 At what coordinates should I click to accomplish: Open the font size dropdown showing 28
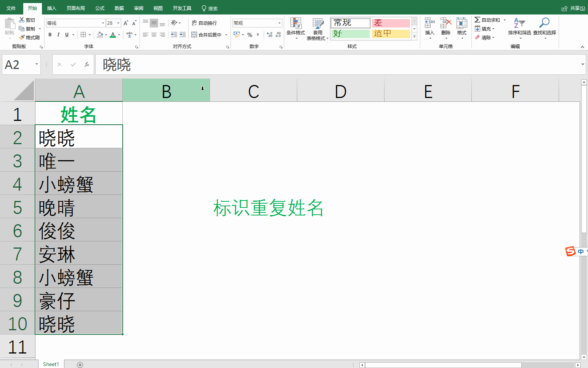point(118,23)
